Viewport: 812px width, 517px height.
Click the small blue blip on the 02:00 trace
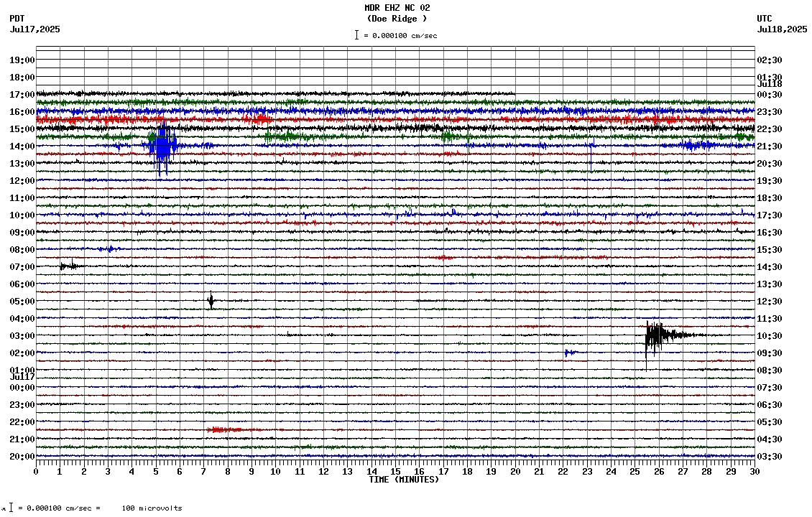569,353
